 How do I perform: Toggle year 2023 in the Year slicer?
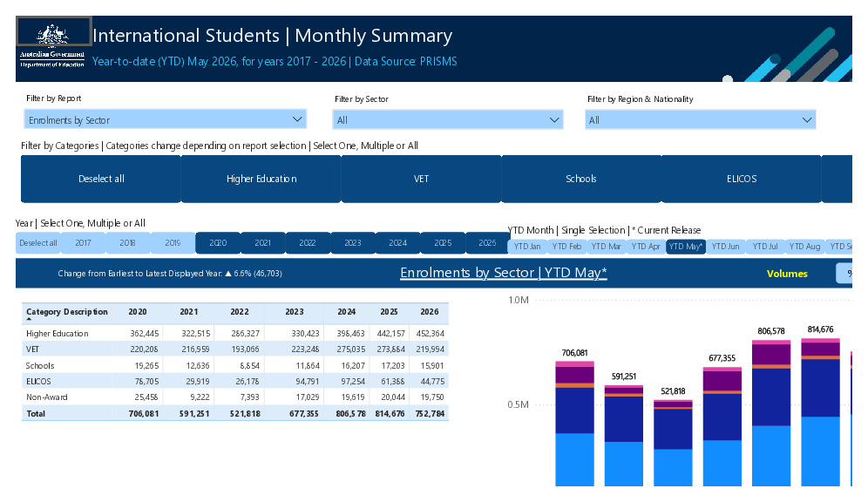point(353,243)
